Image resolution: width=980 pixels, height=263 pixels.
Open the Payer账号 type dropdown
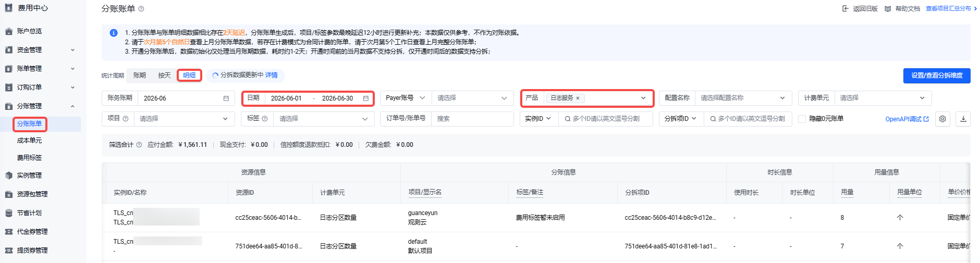click(406, 98)
